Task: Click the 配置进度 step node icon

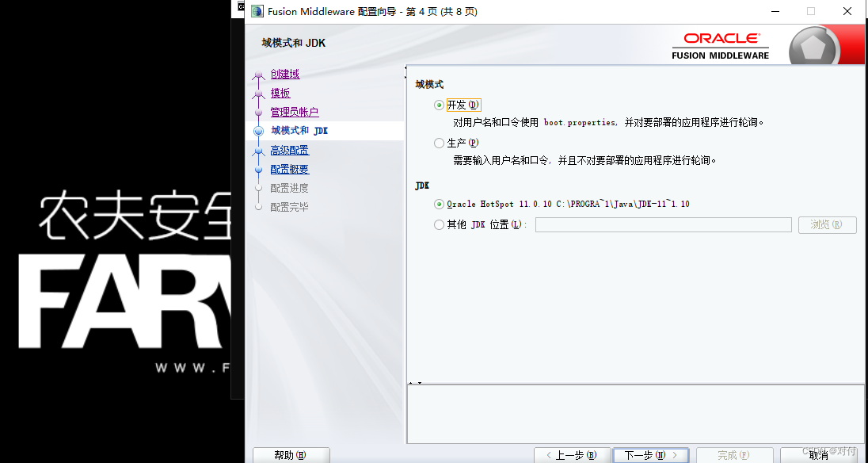Action: click(258, 189)
